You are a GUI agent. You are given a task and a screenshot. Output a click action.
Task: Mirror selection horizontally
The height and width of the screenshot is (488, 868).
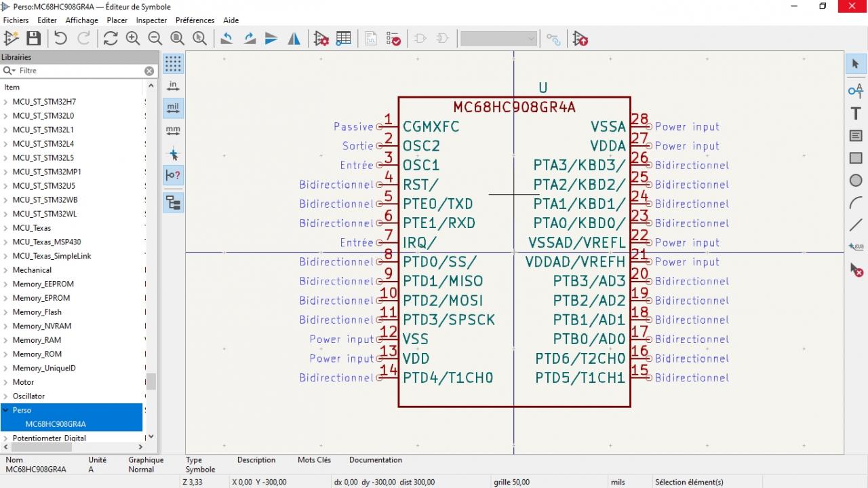(294, 39)
